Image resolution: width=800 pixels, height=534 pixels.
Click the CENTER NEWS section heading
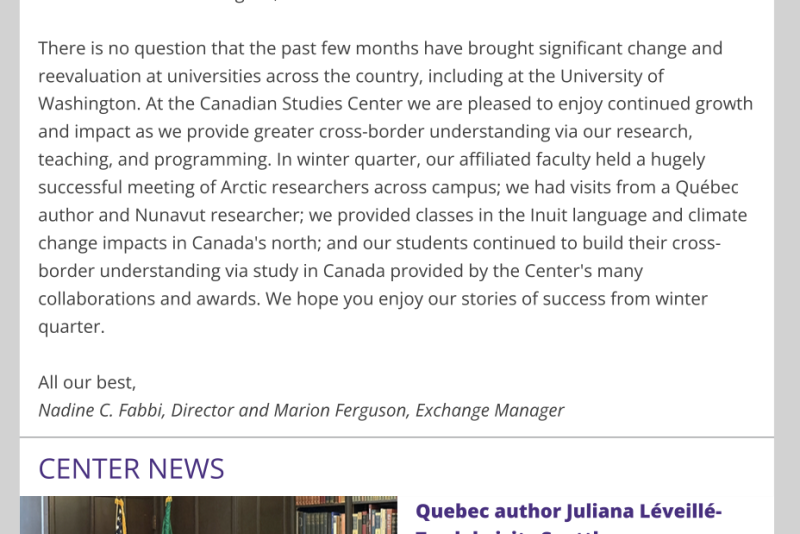pyautogui.click(x=131, y=468)
